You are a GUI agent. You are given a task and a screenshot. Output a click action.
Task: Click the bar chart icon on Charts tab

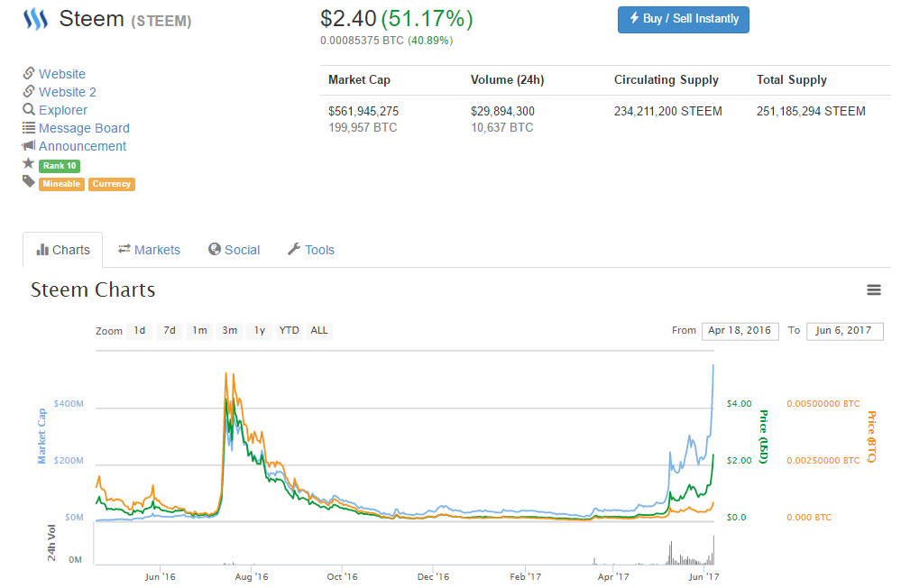click(x=42, y=250)
